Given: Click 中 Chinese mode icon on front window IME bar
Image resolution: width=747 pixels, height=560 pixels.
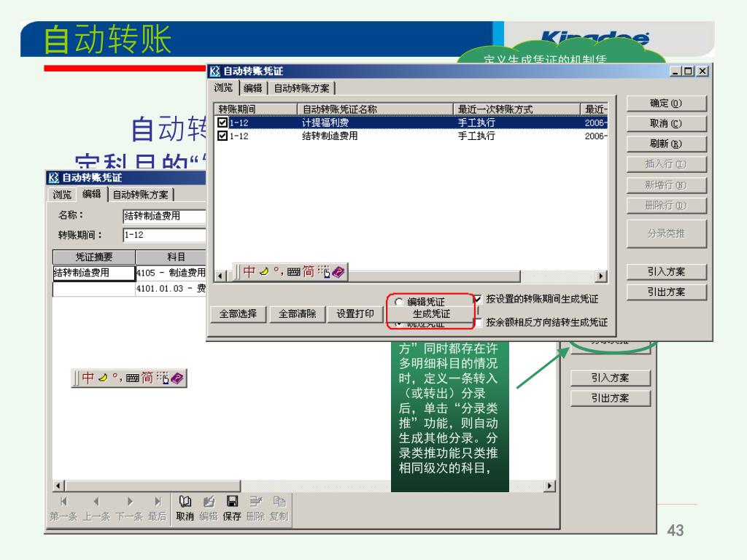Looking at the screenshot, I should pos(249,272).
